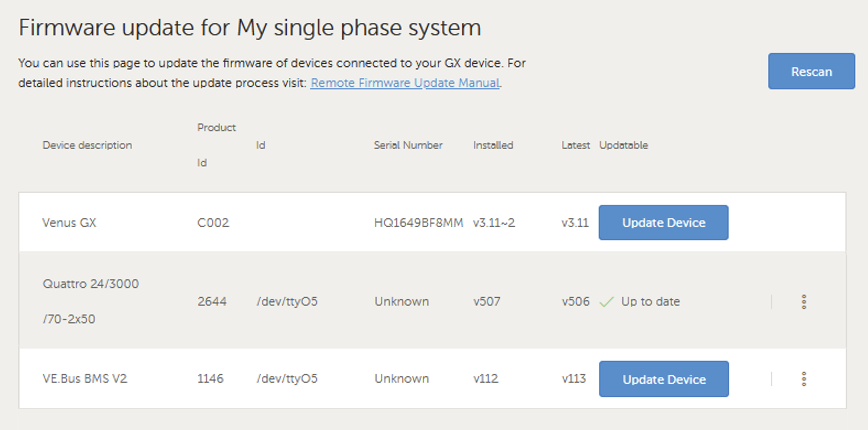Click the Product Id column header

pyautogui.click(x=216, y=145)
